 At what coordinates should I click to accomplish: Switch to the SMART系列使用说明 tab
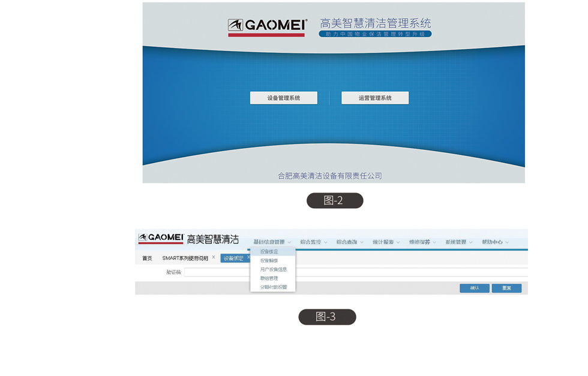pyautogui.click(x=185, y=258)
